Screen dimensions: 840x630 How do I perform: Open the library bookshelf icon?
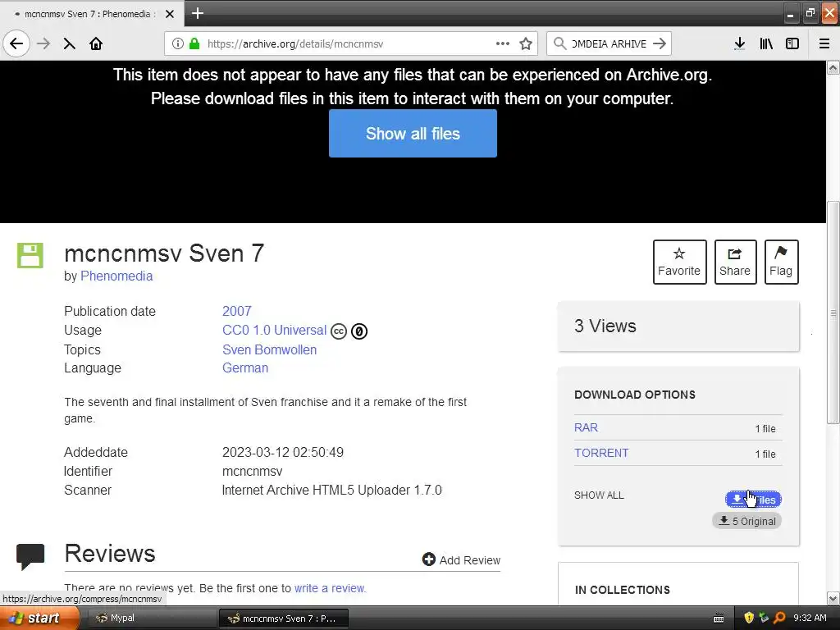(766, 43)
